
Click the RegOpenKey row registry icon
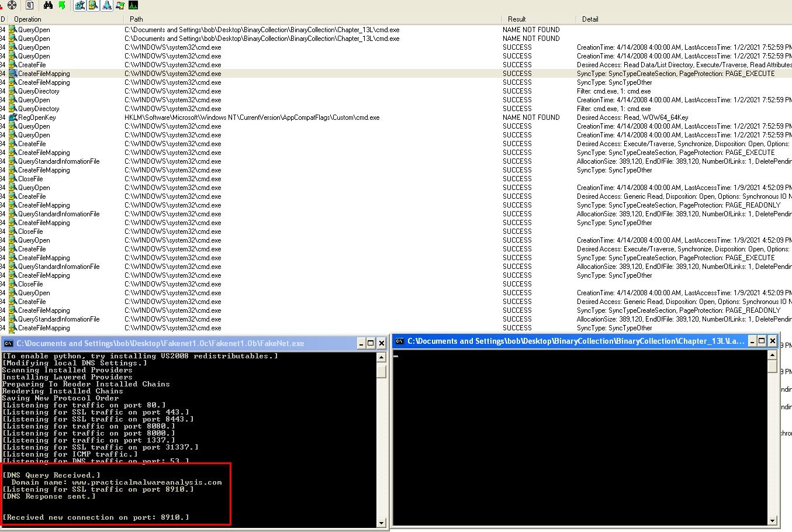tap(13, 118)
